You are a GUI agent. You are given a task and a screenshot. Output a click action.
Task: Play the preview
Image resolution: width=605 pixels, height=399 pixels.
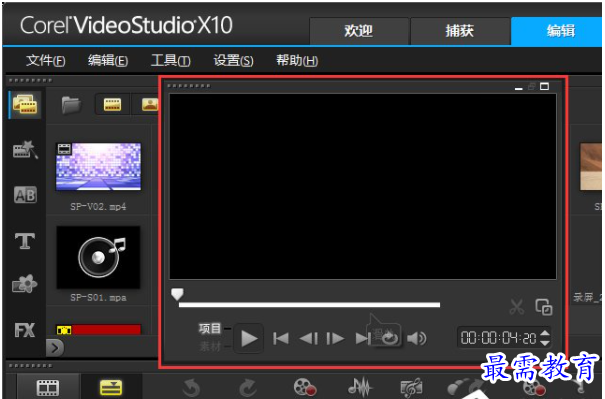coord(249,338)
